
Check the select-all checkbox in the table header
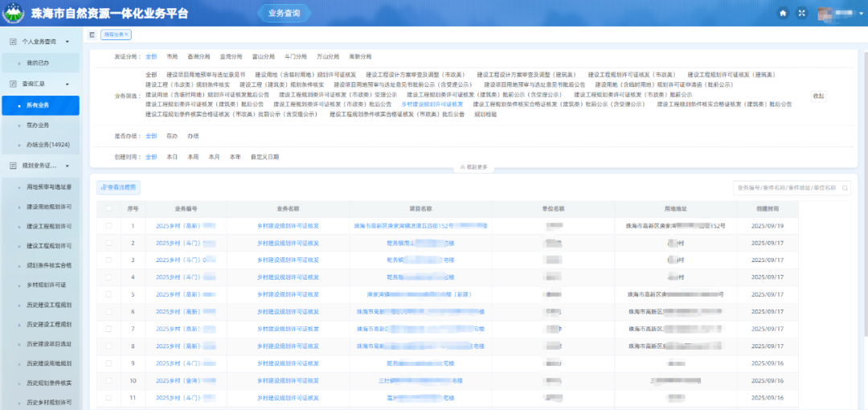(x=108, y=208)
